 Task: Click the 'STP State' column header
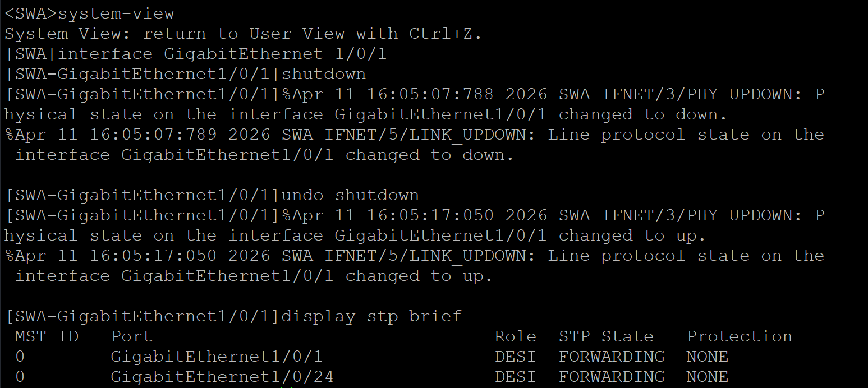[606, 336]
